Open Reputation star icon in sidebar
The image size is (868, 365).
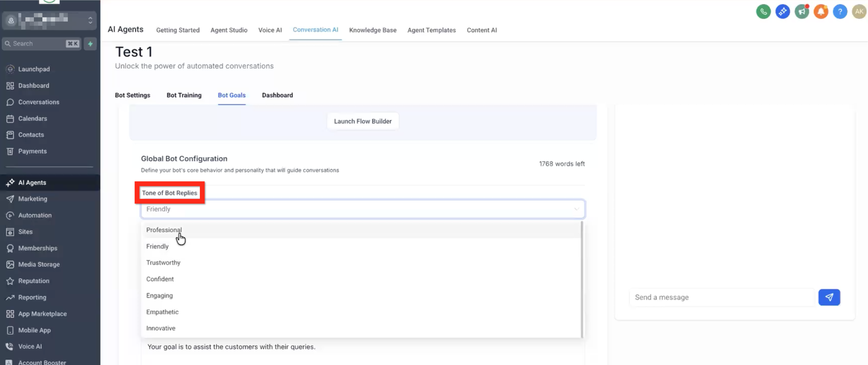pyautogui.click(x=10, y=281)
